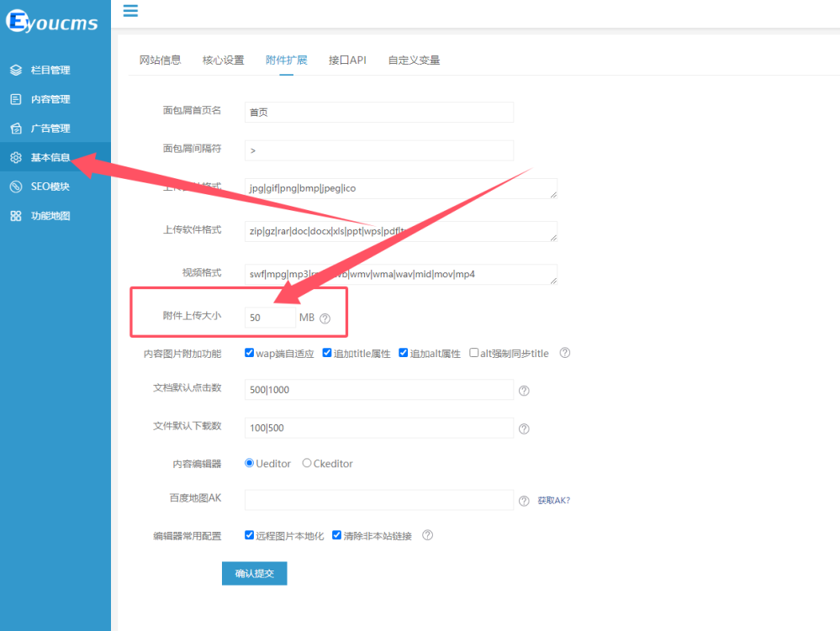Select the Ckeditor radio button

click(x=306, y=463)
